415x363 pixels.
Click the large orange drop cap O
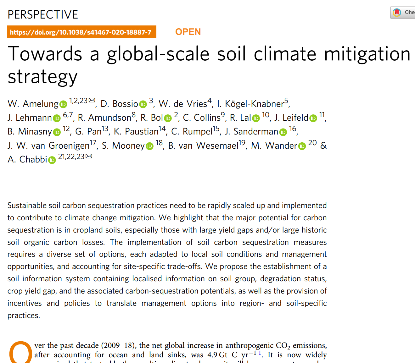[x=21, y=353]
